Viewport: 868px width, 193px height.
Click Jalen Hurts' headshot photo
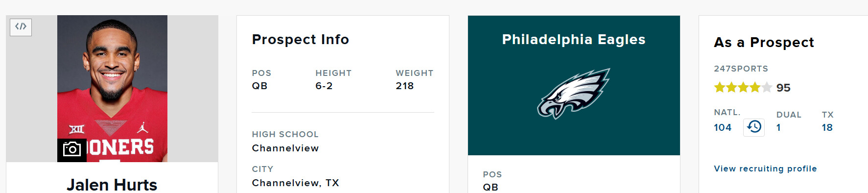[x=112, y=89]
